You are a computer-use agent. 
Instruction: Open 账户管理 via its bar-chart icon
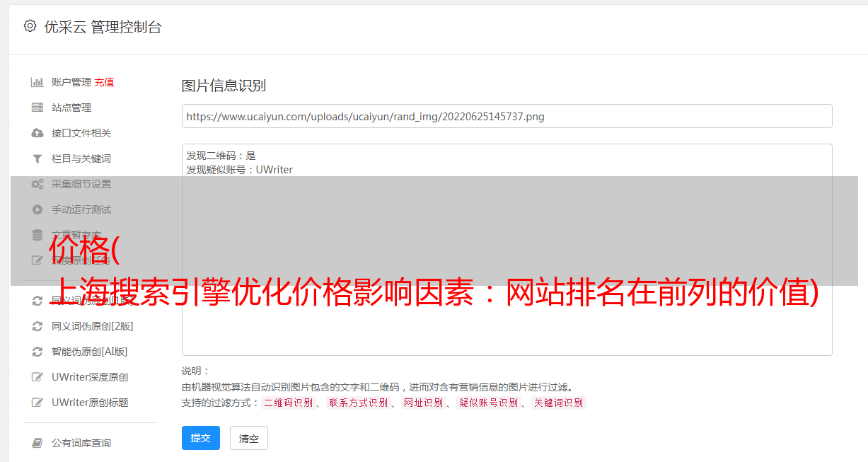[x=37, y=82]
